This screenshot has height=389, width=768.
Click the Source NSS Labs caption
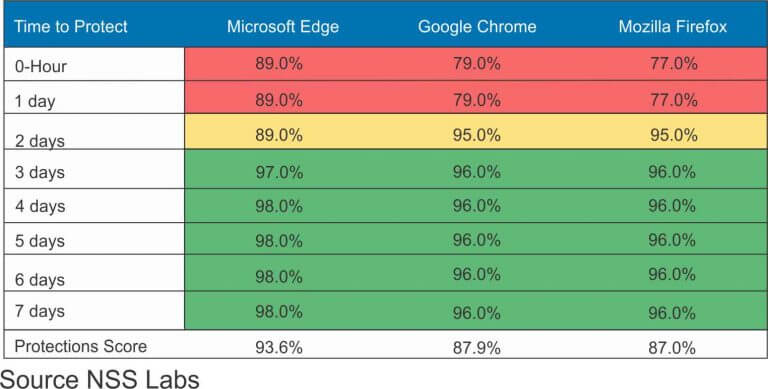(x=99, y=379)
